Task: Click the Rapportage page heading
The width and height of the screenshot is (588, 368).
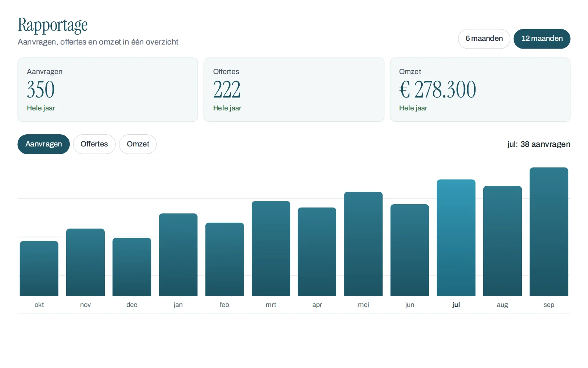Action: [x=53, y=25]
